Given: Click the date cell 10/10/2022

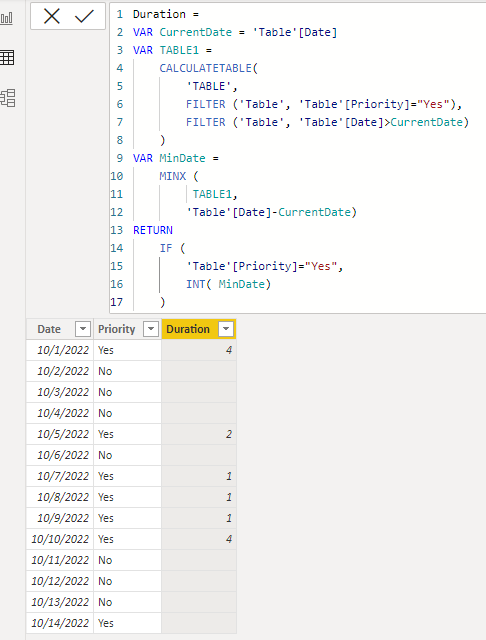Looking at the screenshot, I should tap(60, 539).
